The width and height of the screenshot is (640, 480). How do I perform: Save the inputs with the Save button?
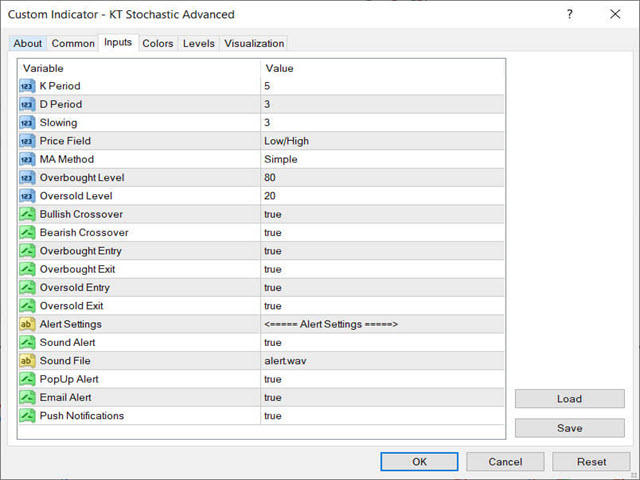click(x=570, y=428)
